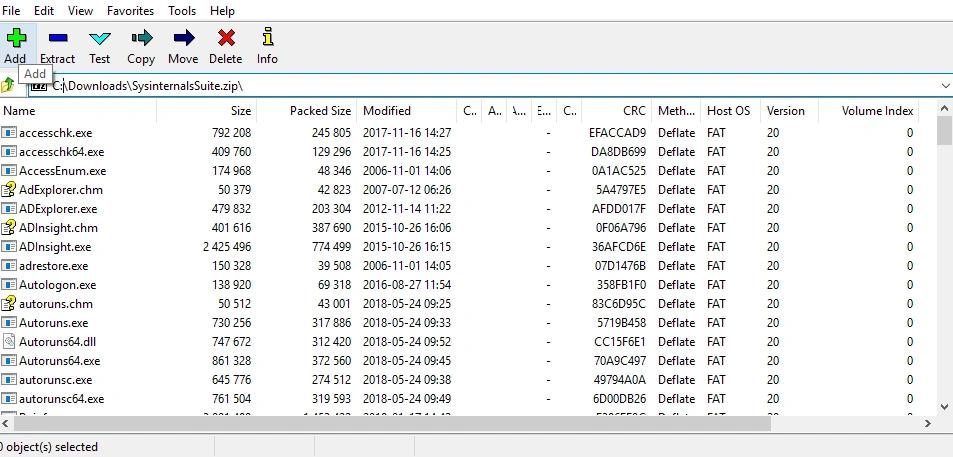Click the AdExplorer.chm help file icon
The height and width of the screenshot is (457, 953).
point(9,190)
